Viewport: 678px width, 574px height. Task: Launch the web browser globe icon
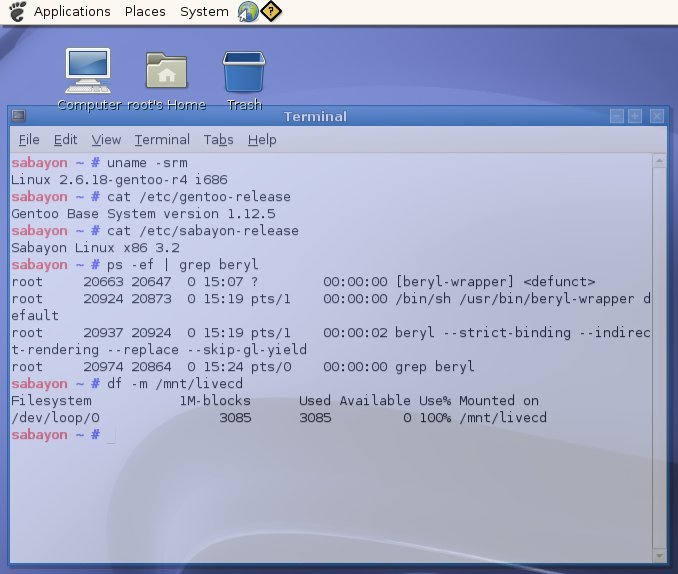coord(248,11)
